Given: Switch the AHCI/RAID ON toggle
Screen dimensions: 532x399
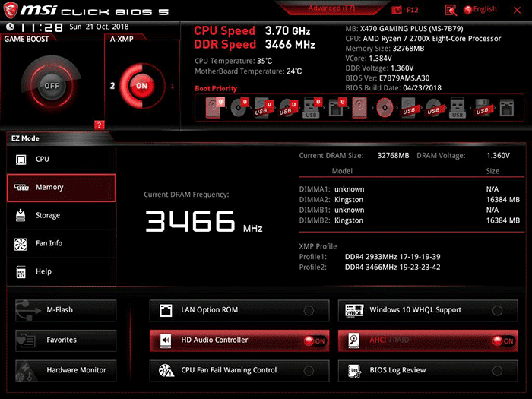Looking at the screenshot, I should tap(503, 340).
